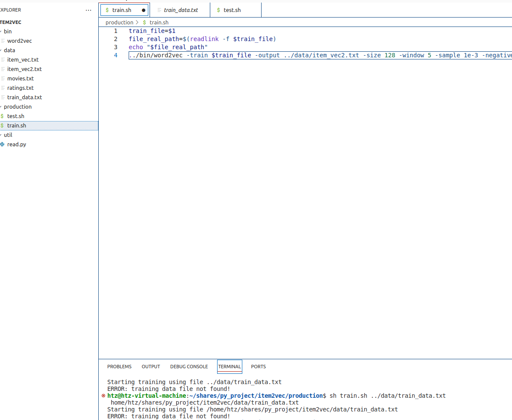Place cursor on line 4 of editor
Screen dimensions: 512x420
tap(320, 55)
